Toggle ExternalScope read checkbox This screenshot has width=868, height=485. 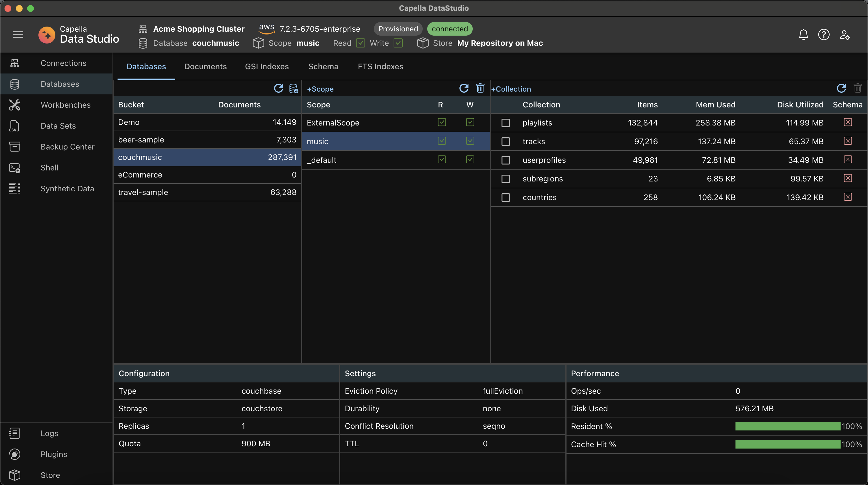[441, 122]
